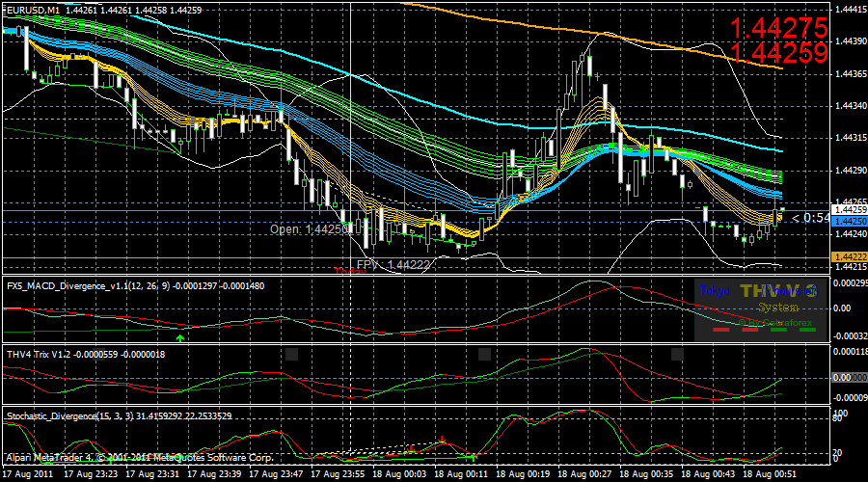Click the green up arrow in MACD panel
Viewport: 868px width, 482px height.
(x=180, y=336)
